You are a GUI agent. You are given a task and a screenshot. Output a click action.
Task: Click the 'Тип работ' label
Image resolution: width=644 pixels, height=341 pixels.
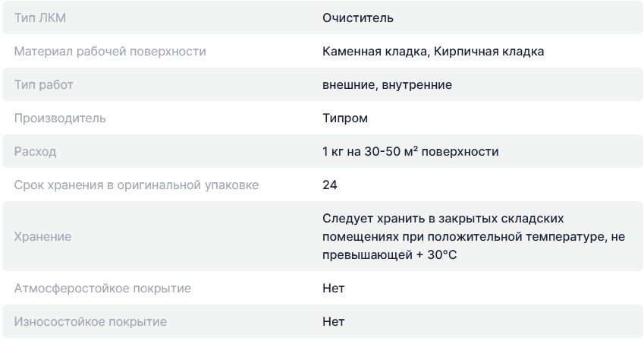(x=43, y=85)
